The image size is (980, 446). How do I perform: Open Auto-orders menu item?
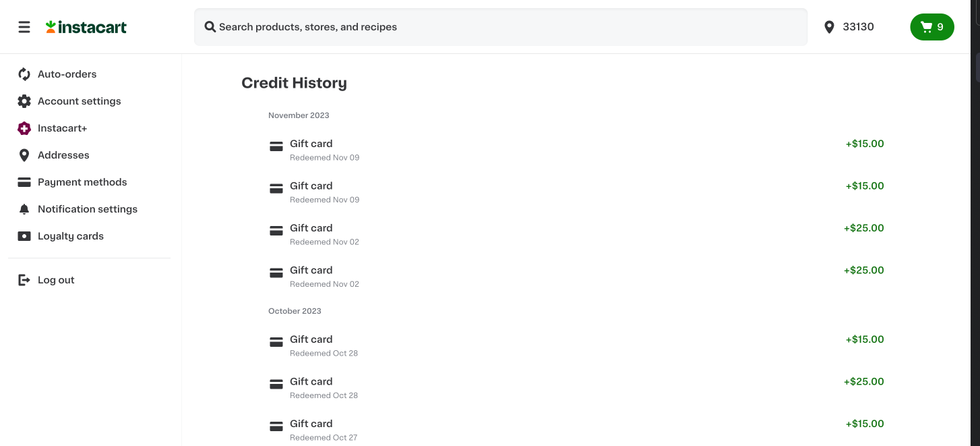point(67,74)
